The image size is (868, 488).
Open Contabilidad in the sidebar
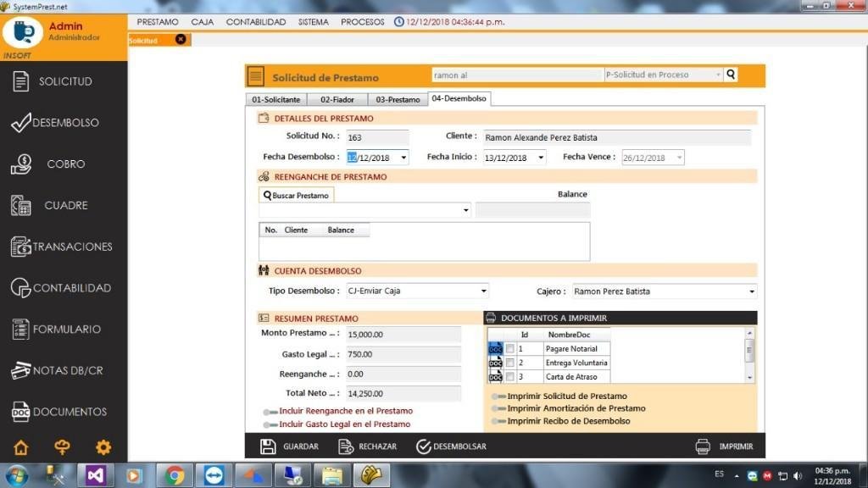click(61, 288)
